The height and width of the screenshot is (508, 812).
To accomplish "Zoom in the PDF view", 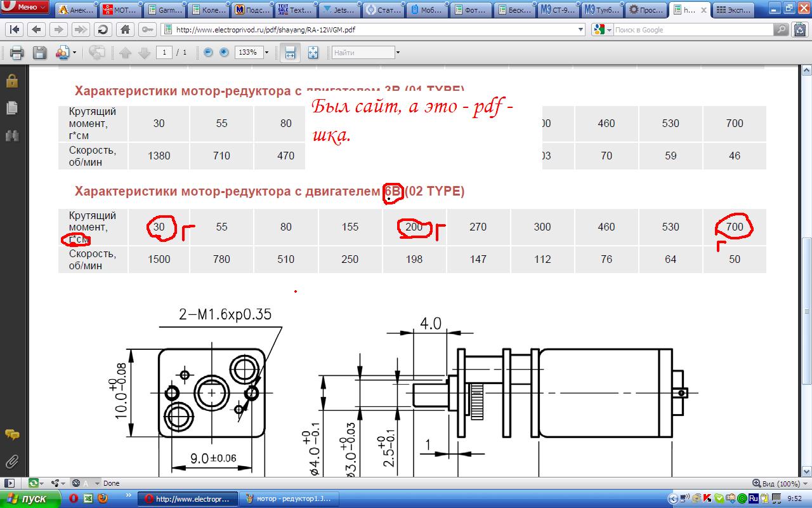I will 224,53.
